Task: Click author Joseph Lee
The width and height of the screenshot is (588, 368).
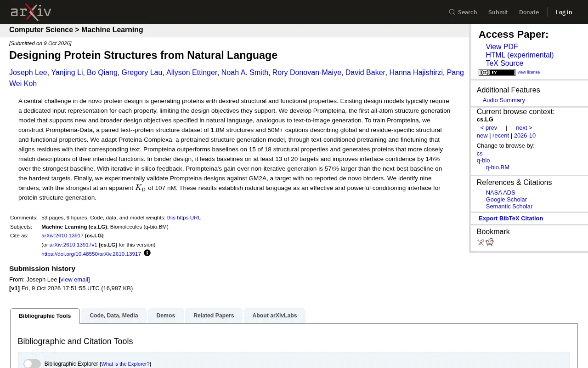Action: click(28, 73)
